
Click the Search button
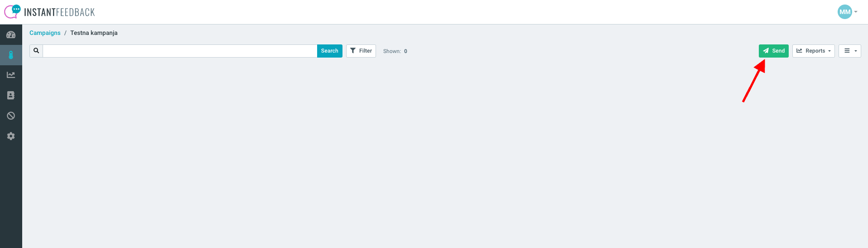click(329, 51)
